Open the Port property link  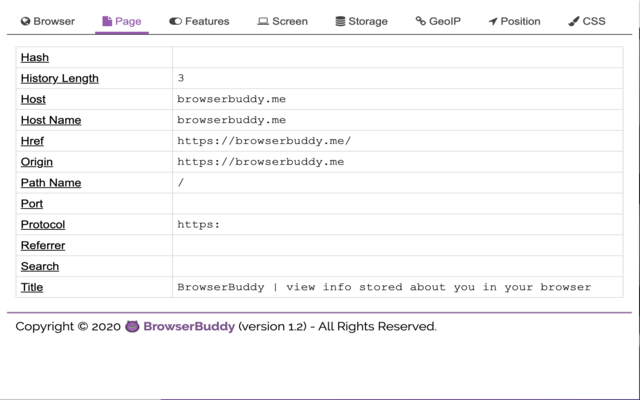(x=32, y=204)
